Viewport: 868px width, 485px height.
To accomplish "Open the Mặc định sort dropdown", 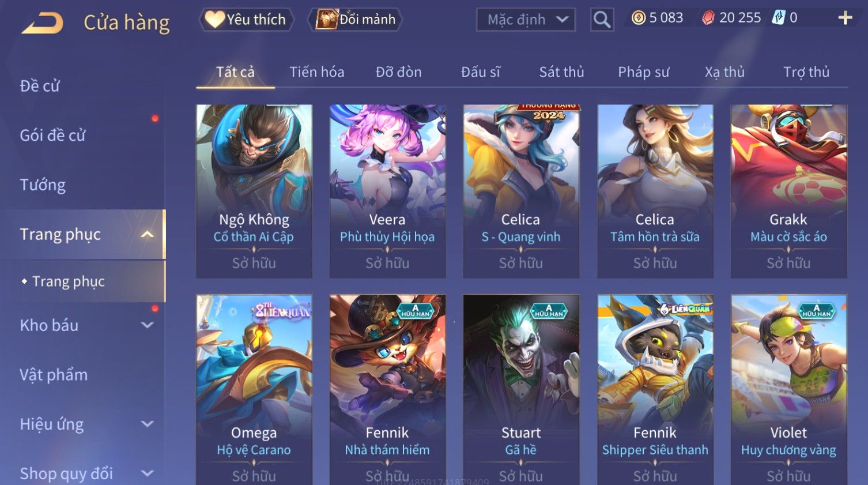I will [x=526, y=20].
